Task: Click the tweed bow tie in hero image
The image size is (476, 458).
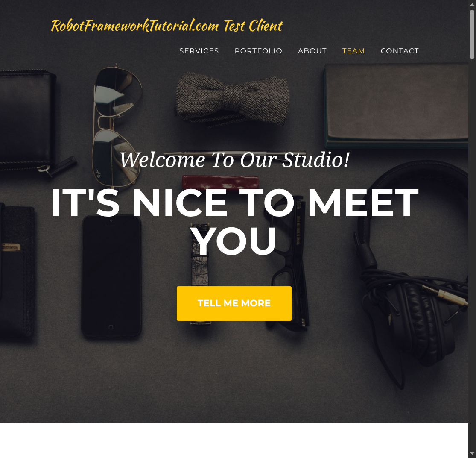Action: click(233, 99)
